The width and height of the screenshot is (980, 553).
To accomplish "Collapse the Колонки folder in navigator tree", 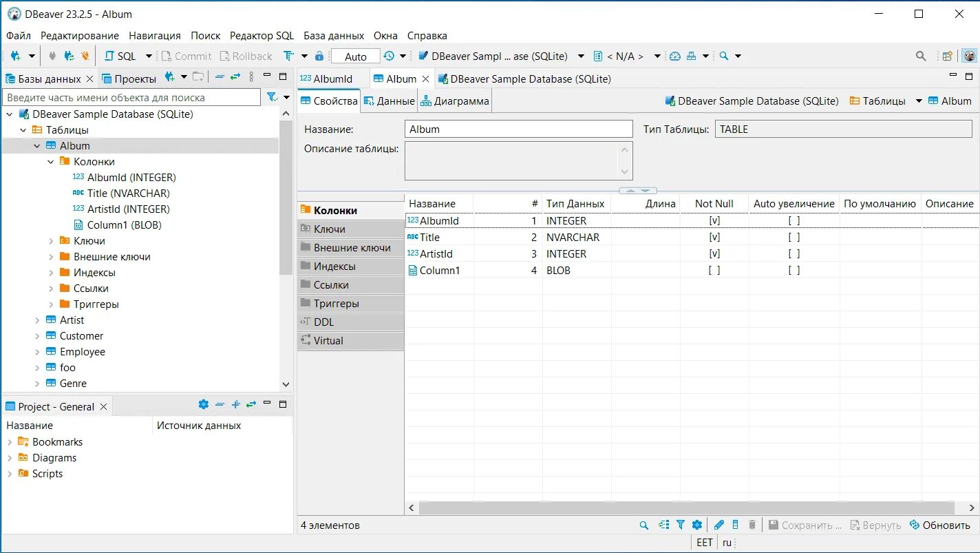I will pyautogui.click(x=51, y=162).
